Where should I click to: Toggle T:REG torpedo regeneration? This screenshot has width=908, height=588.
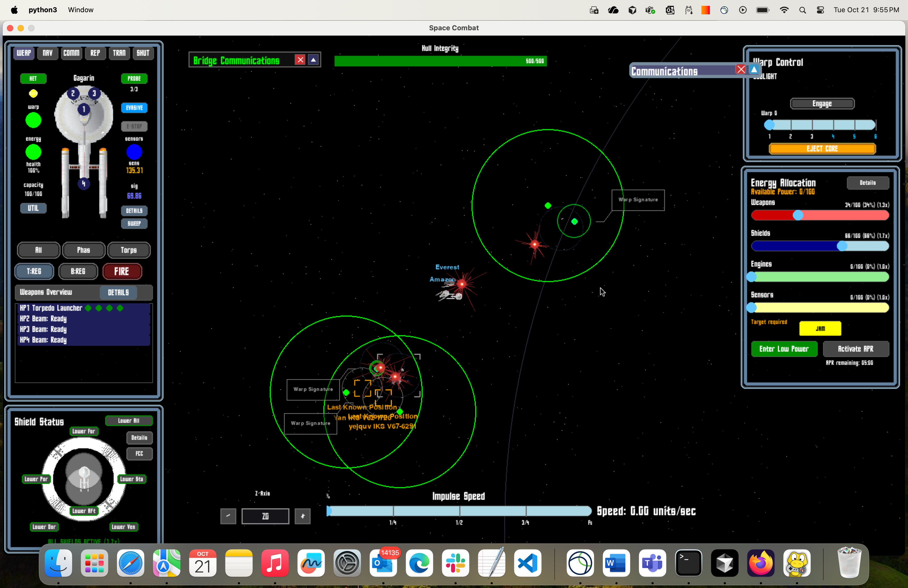(34, 271)
